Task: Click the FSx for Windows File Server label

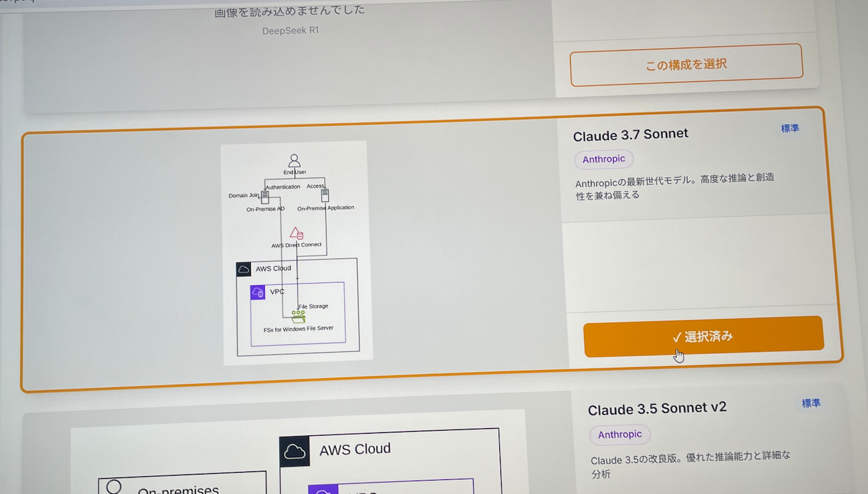Action: click(298, 329)
